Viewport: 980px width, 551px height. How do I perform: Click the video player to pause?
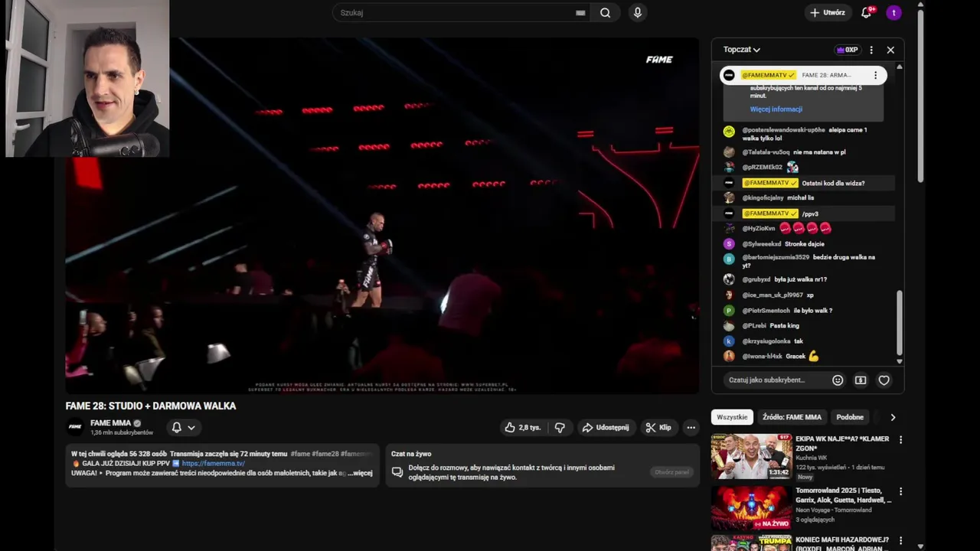pos(382,215)
